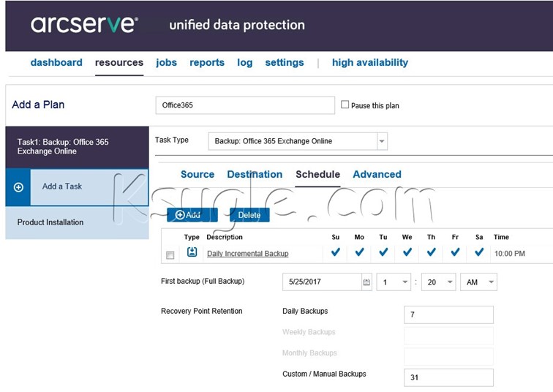
Task: Click the first backup date field 5/25/2017
Action: click(x=322, y=282)
